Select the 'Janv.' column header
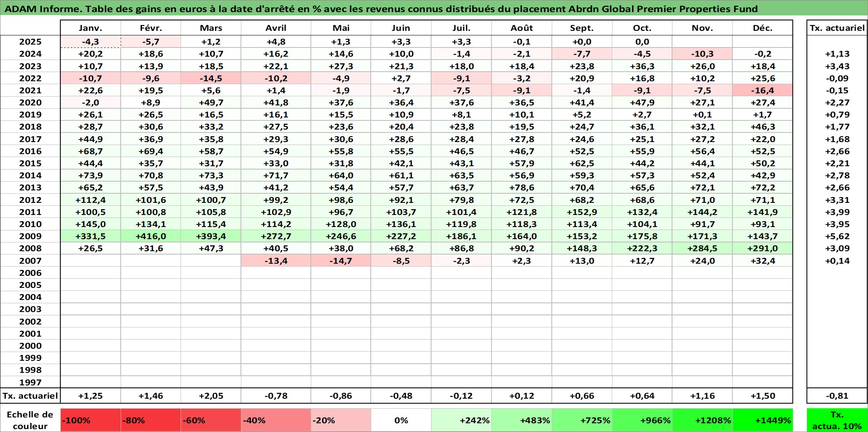This screenshot has height=432, width=868. [91, 28]
